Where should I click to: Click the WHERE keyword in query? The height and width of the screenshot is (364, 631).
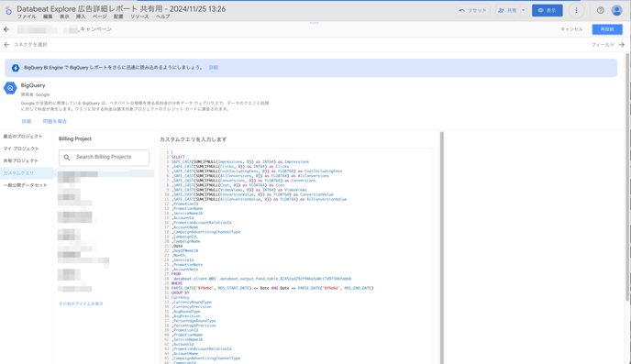click(x=177, y=283)
